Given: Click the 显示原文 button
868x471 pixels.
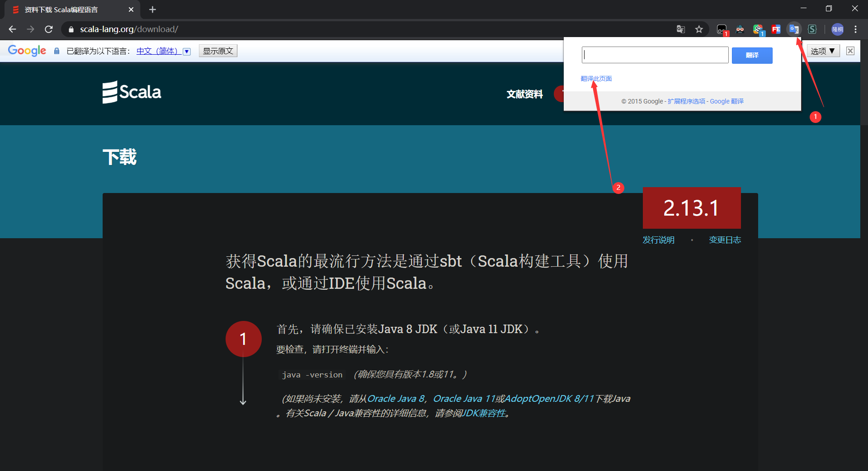Looking at the screenshot, I should pos(218,51).
